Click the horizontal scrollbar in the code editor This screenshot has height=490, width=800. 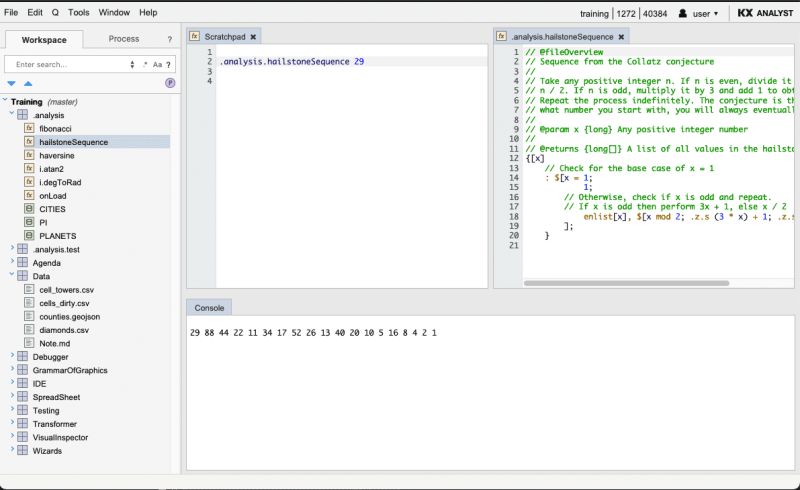point(626,283)
